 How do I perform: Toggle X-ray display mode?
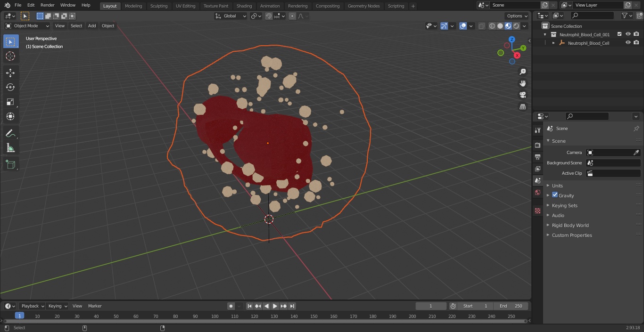pos(481,26)
